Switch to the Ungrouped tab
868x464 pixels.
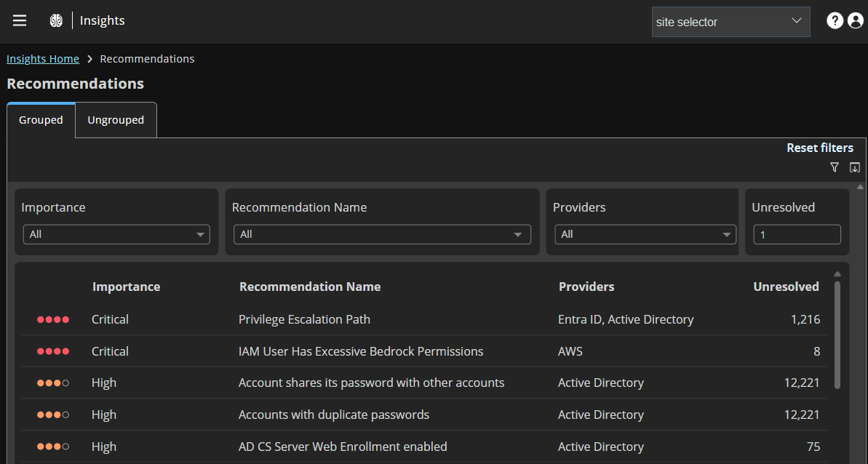pos(115,119)
